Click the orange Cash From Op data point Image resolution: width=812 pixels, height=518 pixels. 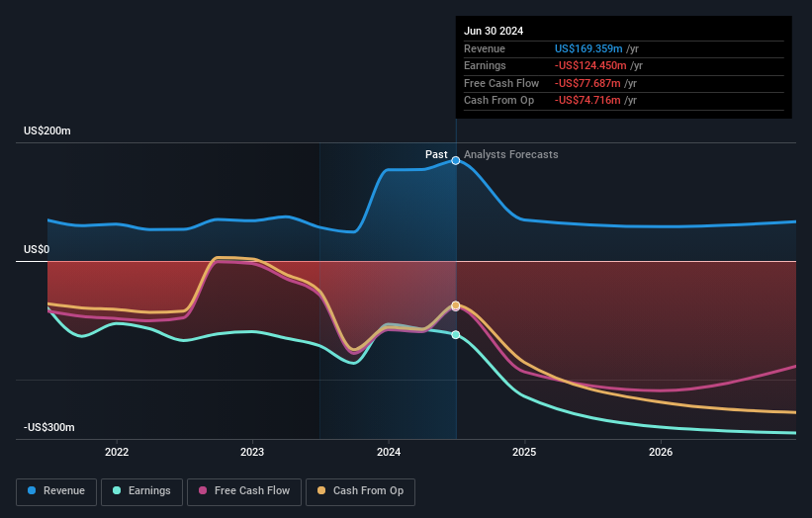tap(456, 305)
